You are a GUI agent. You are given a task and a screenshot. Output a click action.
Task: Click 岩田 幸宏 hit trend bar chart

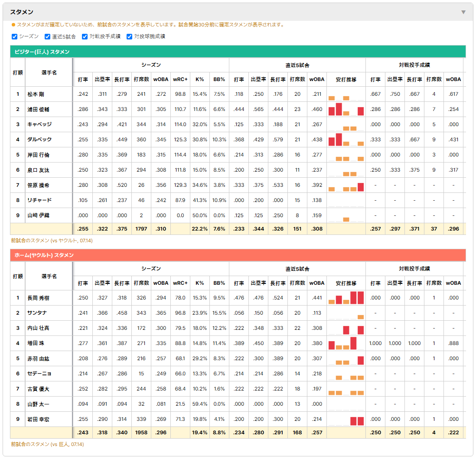click(x=346, y=419)
